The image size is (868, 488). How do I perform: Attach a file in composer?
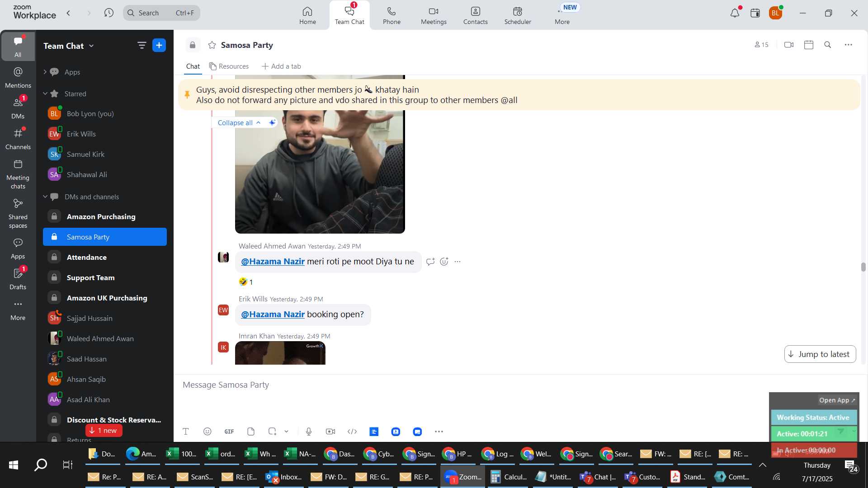pyautogui.click(x=251, y=432)
